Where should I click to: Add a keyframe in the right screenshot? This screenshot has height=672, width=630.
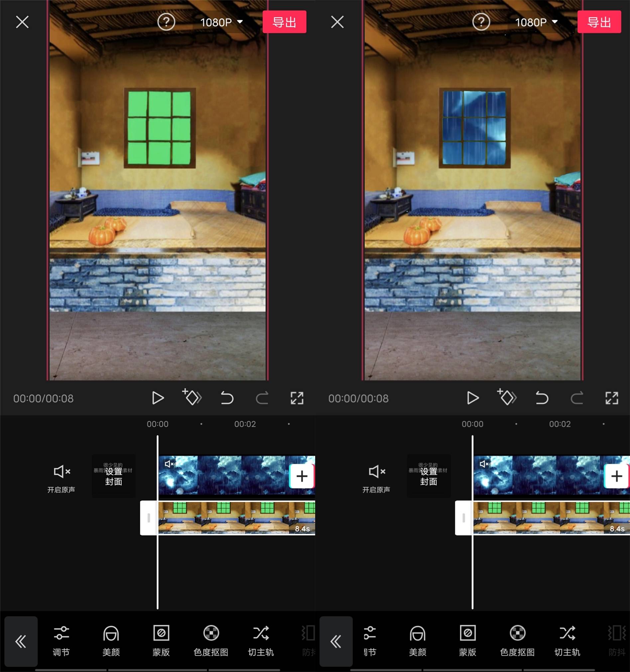point(507,397)
